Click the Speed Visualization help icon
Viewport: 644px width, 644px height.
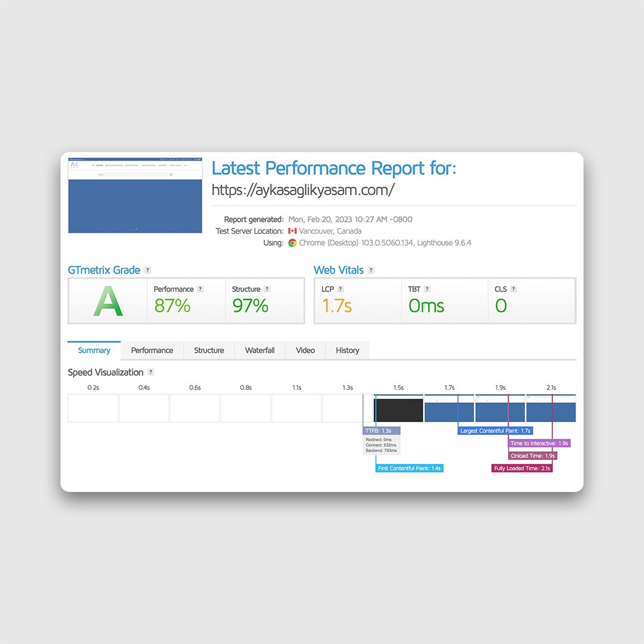pos(150,372)
